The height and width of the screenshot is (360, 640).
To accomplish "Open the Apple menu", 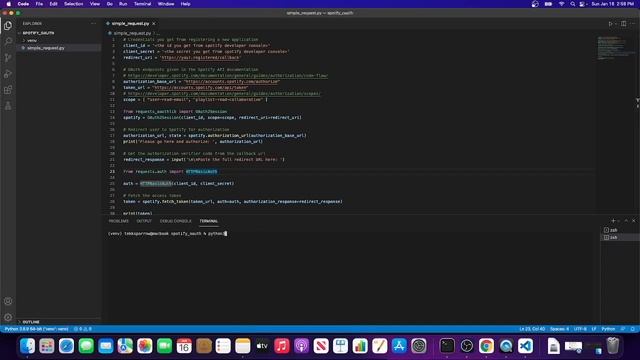I will point(9,4).
